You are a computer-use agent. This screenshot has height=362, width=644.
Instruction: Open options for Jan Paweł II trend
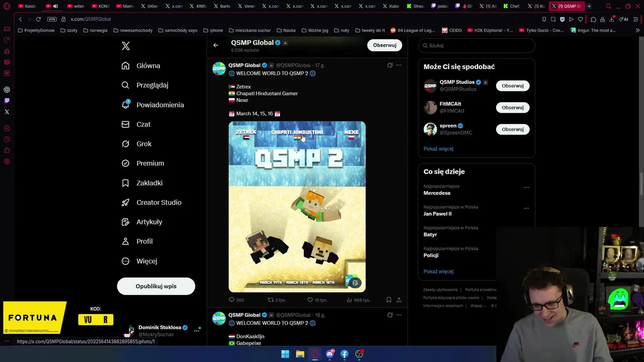(x=526, y=208)
